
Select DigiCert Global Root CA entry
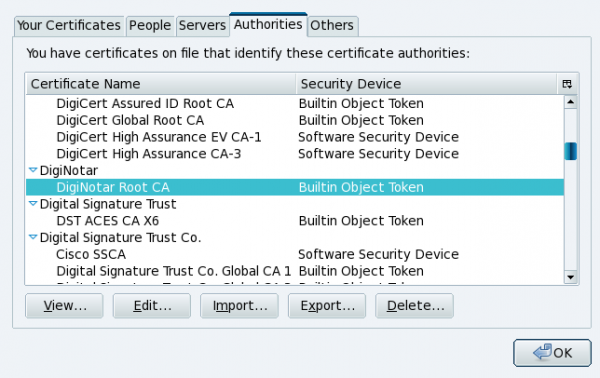pyautogui.click(x=295, y=120)
